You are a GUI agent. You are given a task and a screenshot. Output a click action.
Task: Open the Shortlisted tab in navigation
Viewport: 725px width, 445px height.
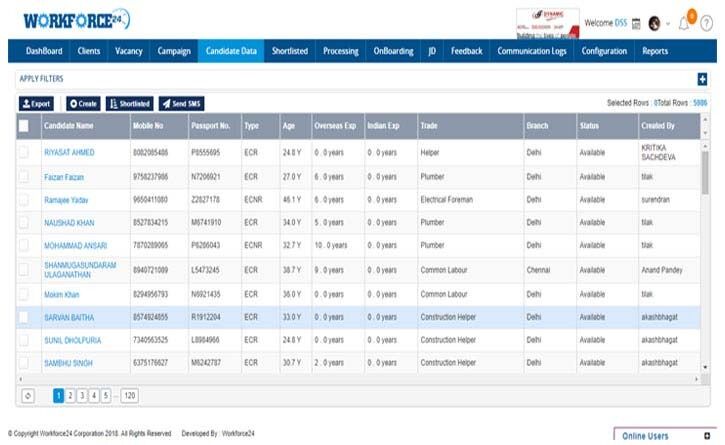pyautogui.click(x=290, y=51)
